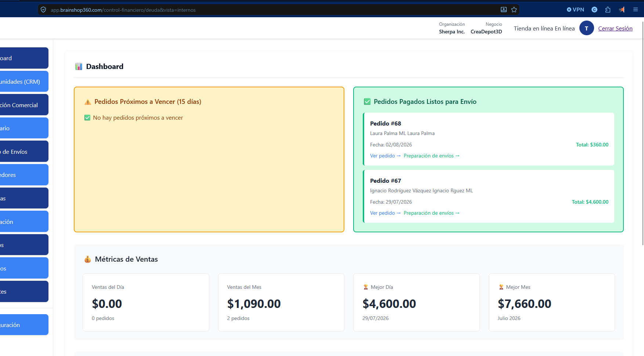
Task: Open the browser hamburger menu
Action: point(636,10)
